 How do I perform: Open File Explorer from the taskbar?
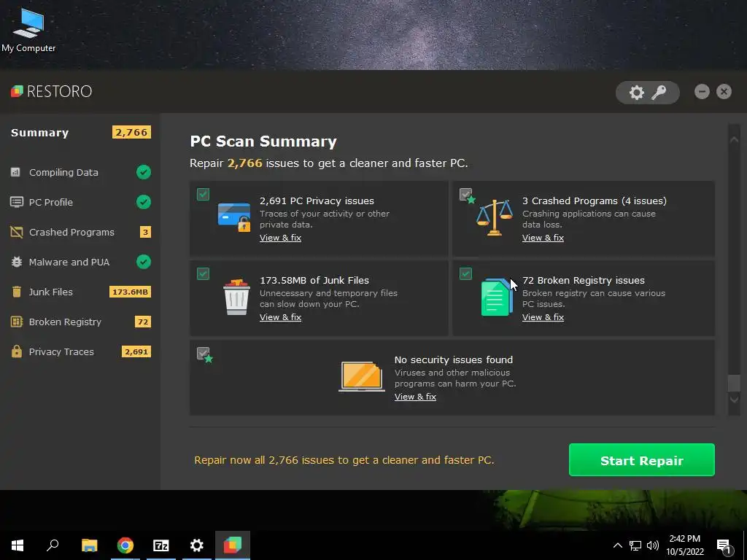click(x=89, y=545)
